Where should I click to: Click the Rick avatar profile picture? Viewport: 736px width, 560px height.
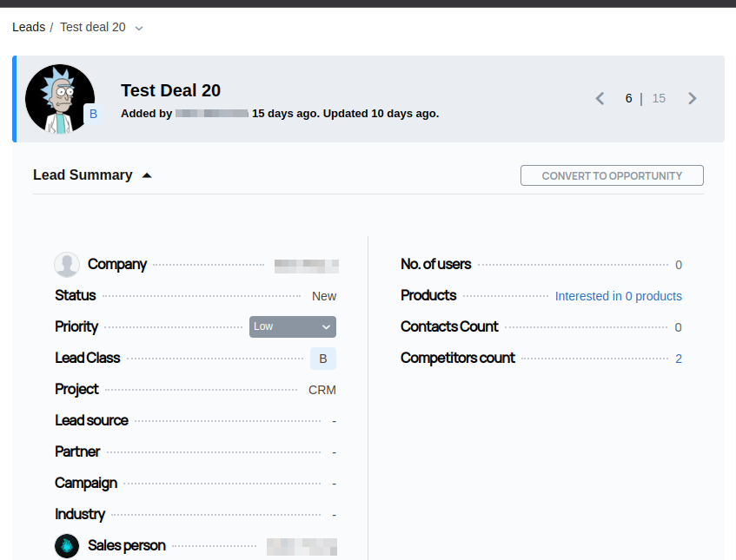[59, 98]
